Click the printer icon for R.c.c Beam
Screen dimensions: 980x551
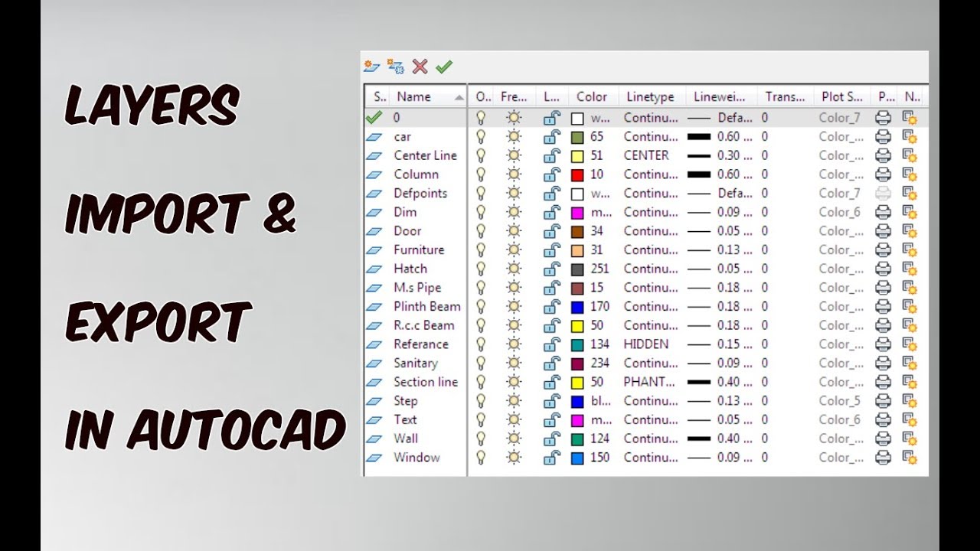coord(883,325)
